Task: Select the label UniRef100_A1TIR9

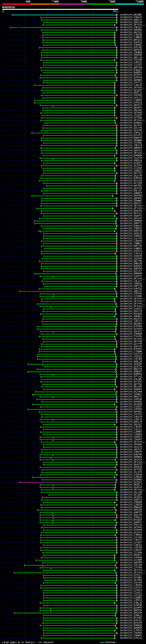Action: pos(131,183)
